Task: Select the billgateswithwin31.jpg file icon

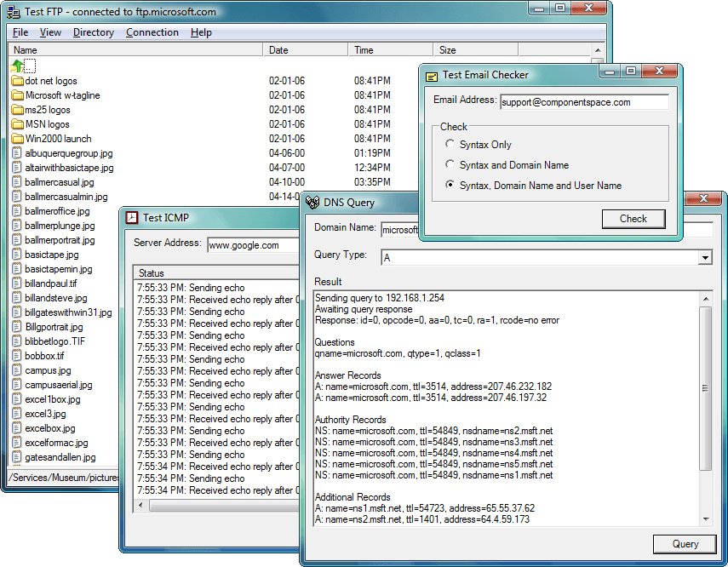Action: coord(17,312)
